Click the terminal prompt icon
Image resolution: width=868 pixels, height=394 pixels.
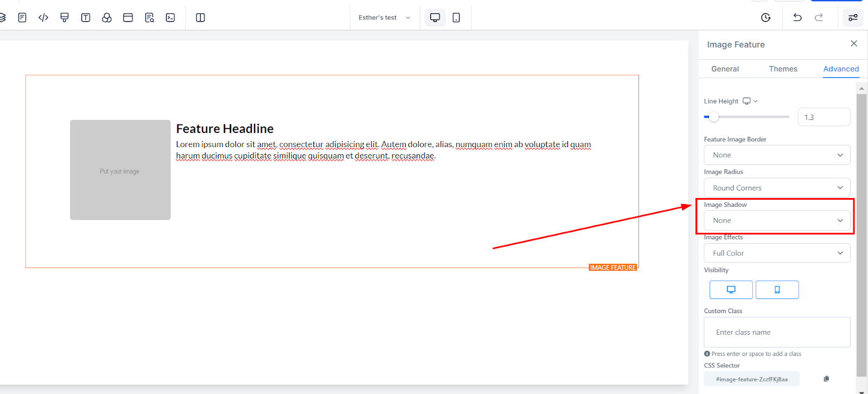tap(170, 17)
